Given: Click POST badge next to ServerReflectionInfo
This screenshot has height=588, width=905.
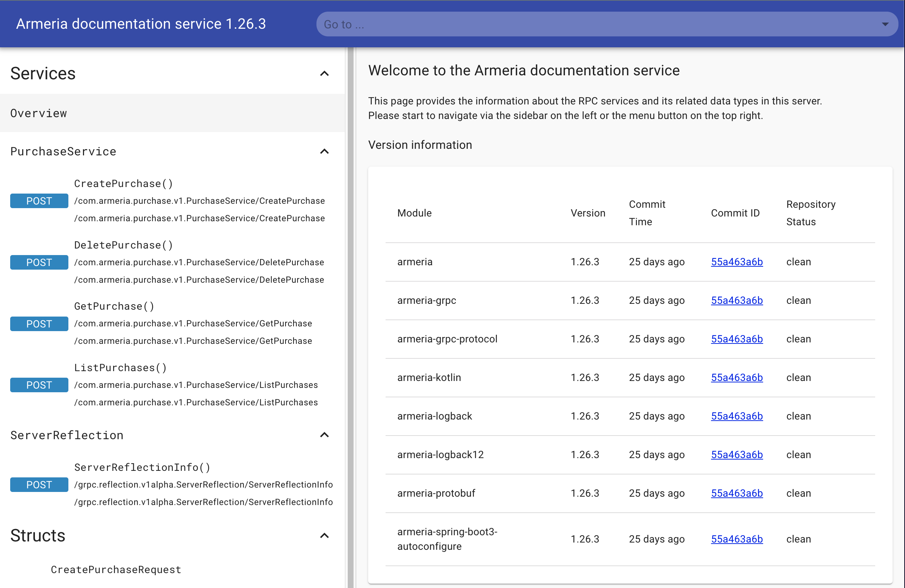Looking at the screenshot, I should point(39,485).
